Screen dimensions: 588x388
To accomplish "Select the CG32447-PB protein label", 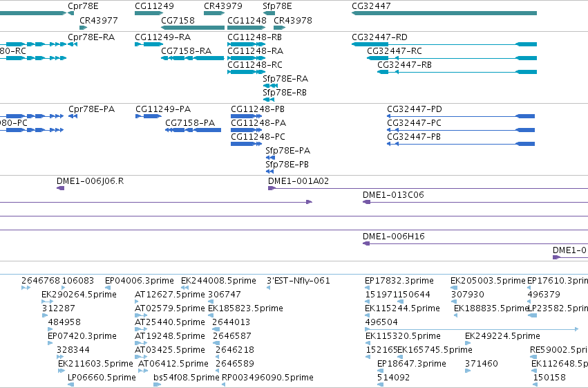I will click(414, 137).
